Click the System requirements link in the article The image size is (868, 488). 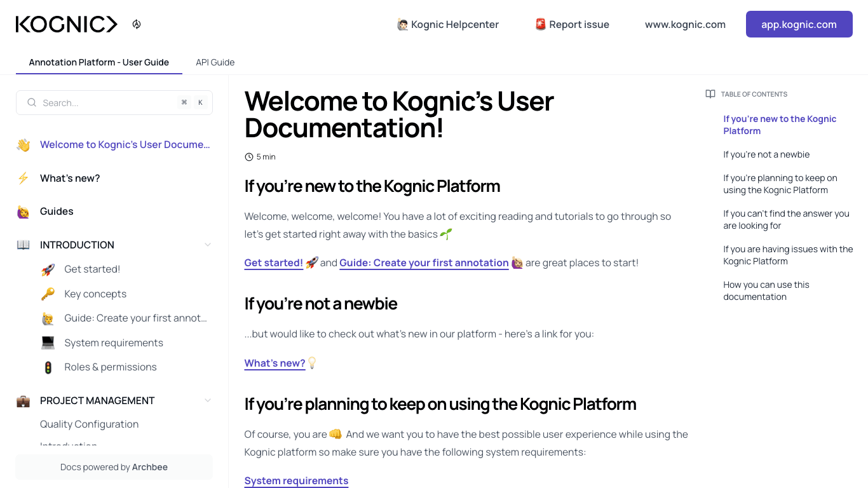click(296, 480)
